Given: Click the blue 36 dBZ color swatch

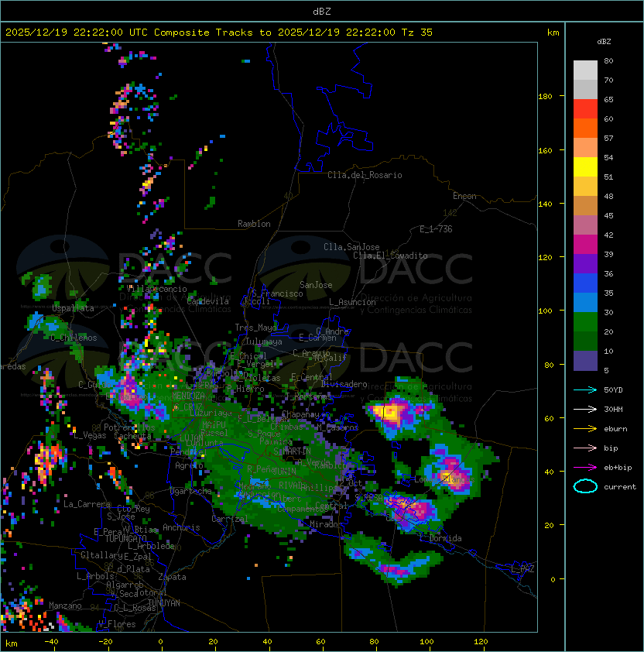Looking at the screenshot, I should (585, 283).
